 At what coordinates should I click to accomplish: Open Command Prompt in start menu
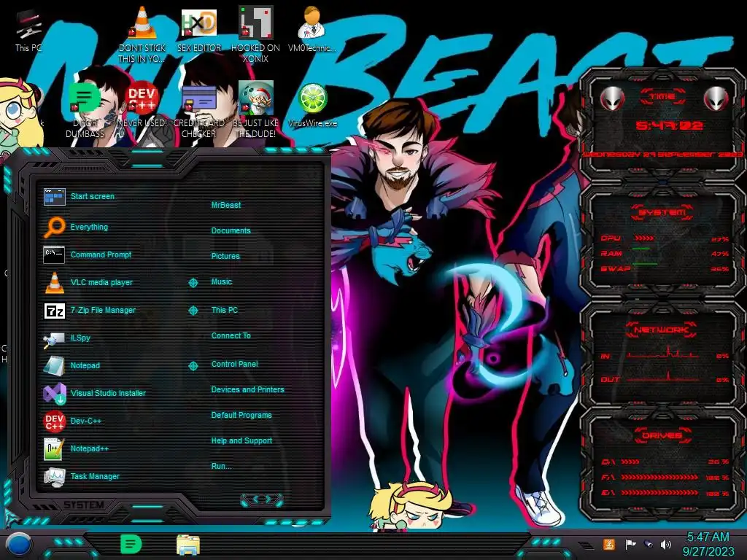tap(88, 254)
